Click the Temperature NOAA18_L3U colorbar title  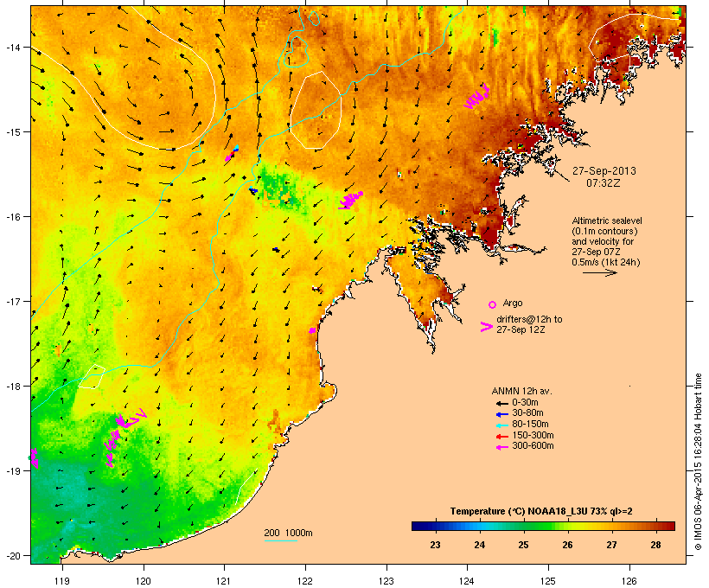pos(541,512)
